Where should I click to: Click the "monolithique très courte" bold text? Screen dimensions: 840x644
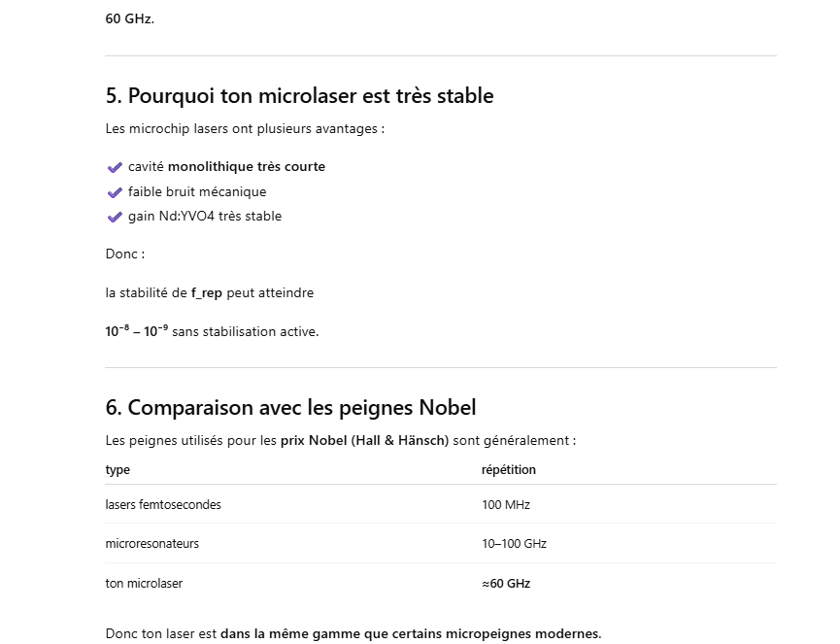pos(247,167)
